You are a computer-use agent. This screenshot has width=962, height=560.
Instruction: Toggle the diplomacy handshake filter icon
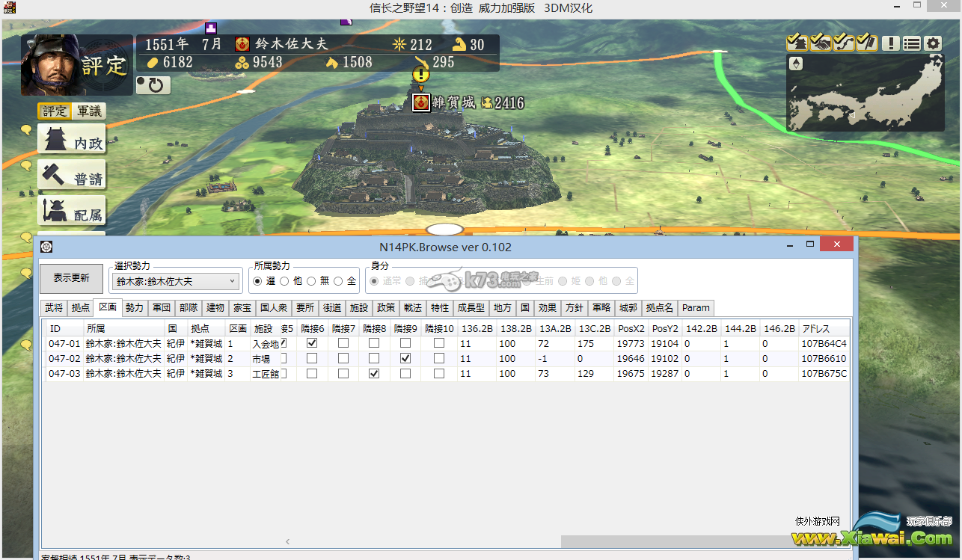821,42
